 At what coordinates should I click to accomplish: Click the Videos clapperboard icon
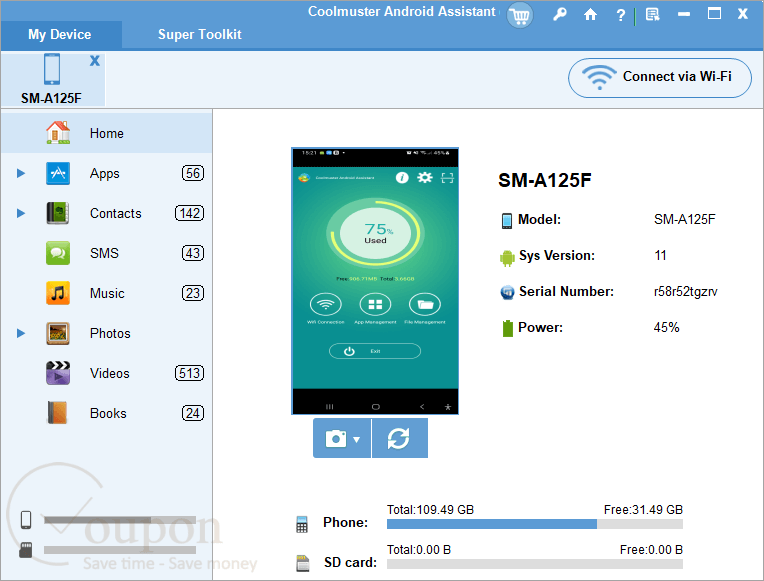(x=58, y=373)
